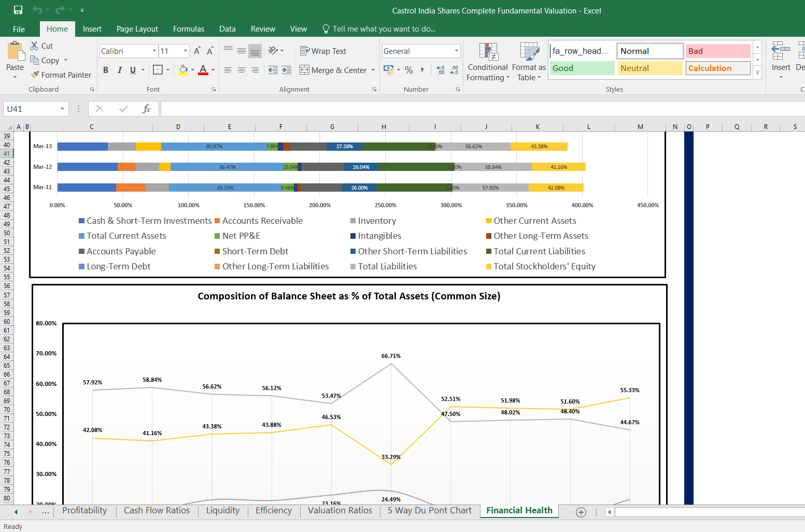The height and width of the screenshot is (532, 805).
Task: Open the File menu
Action: (x=19, y=29)
